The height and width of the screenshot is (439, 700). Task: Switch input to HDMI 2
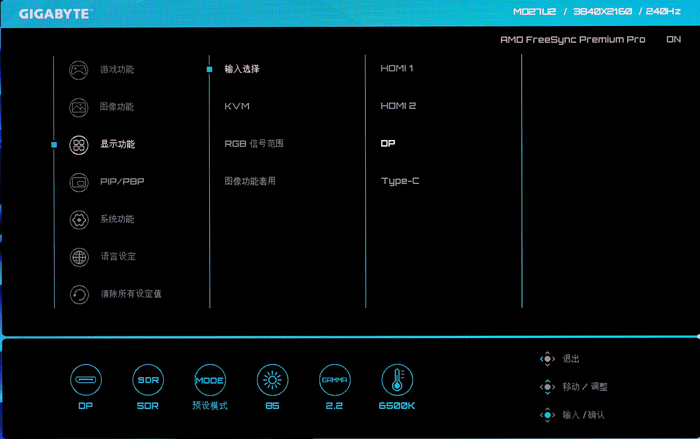point(398,106)
